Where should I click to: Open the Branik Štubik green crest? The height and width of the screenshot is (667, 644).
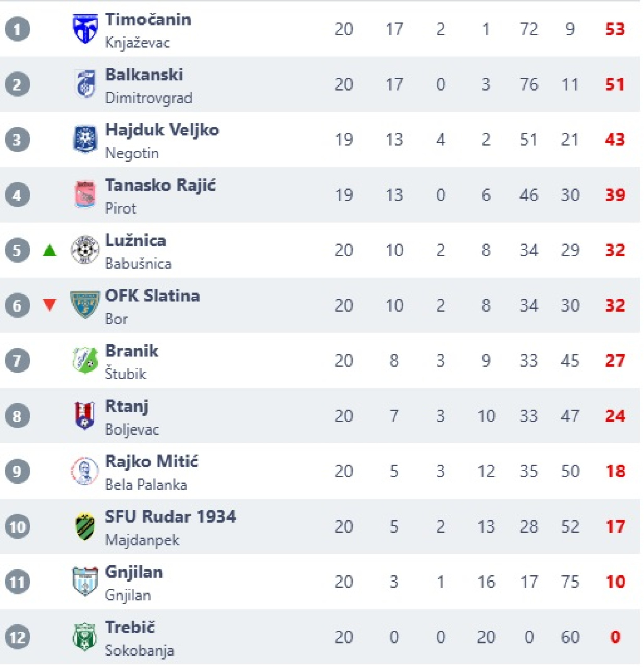point(85,361)
